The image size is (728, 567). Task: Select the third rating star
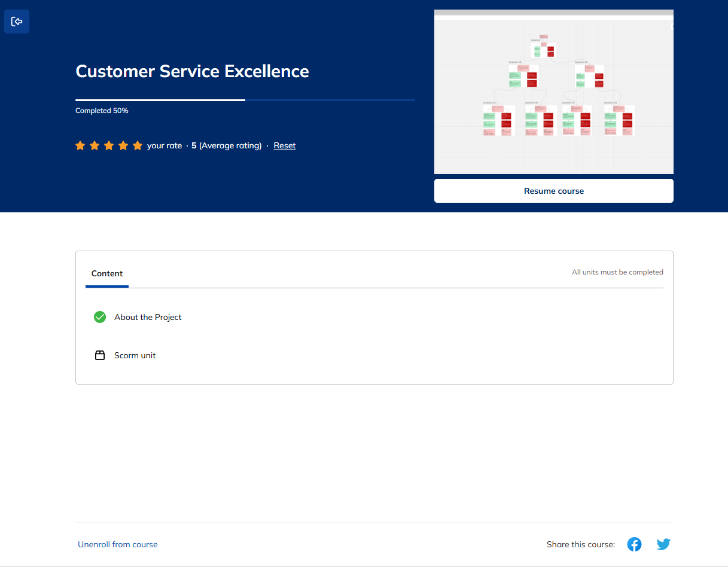coord(109,145)
